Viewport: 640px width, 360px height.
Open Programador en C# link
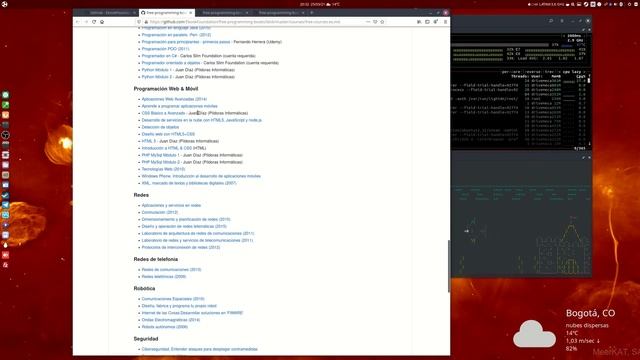(159, 56)
